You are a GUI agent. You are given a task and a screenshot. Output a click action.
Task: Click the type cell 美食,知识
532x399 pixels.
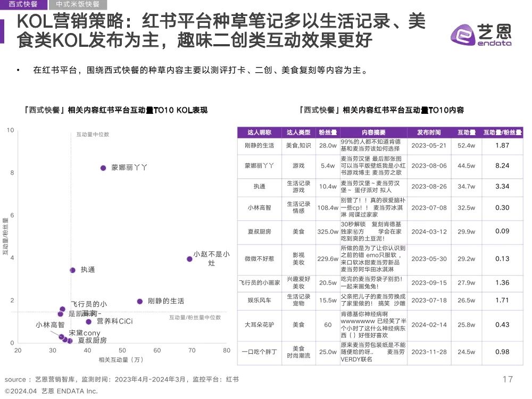point(298,146)
